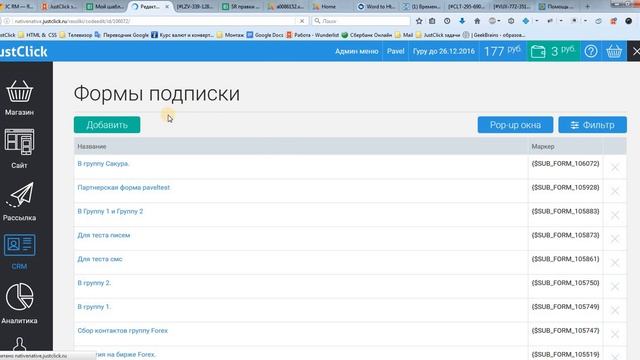Open the Рассылка paper-plane section
The width and height of the screenshot is (640, 360).
click(x=19, y=202)
